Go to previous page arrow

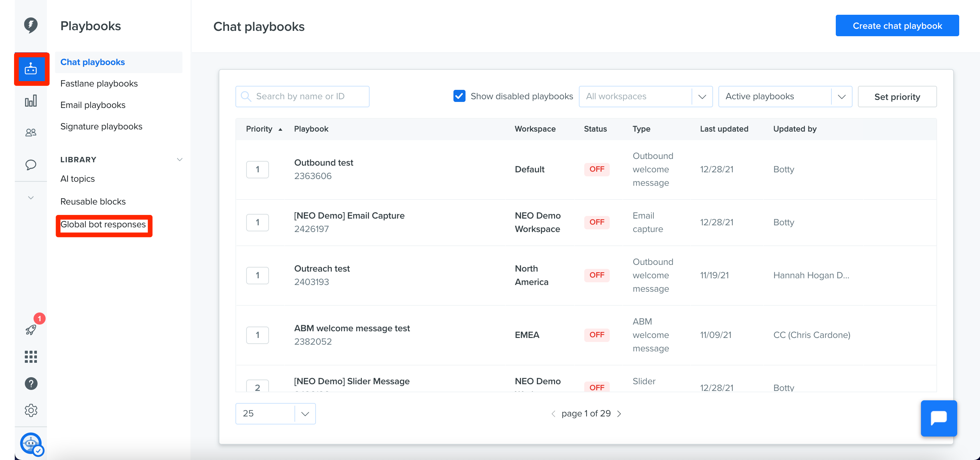(x=553, y=414)
